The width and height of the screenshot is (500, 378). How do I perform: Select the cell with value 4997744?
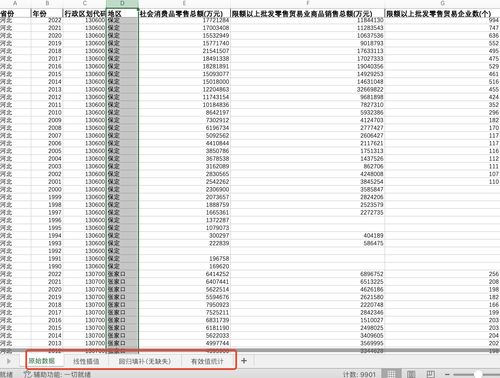click(x=184, y=343)
